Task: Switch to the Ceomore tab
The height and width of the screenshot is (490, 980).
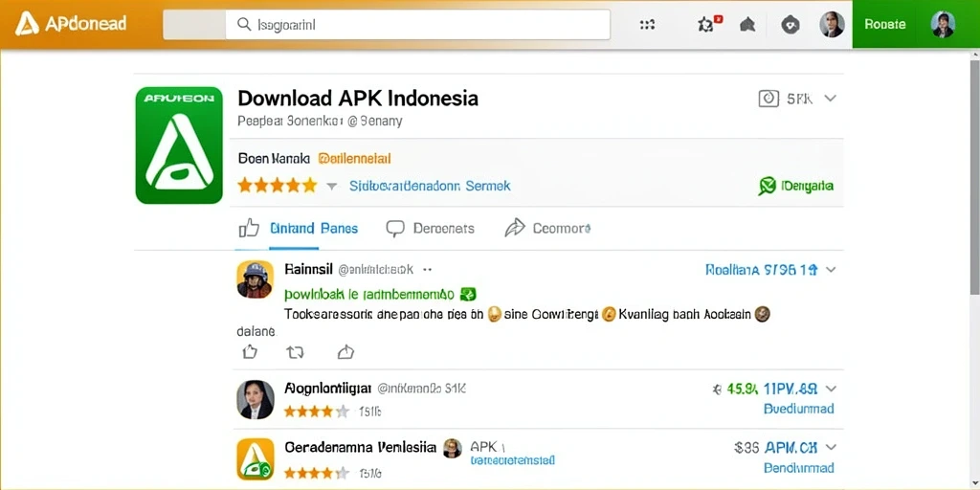Action: (562, 228)
